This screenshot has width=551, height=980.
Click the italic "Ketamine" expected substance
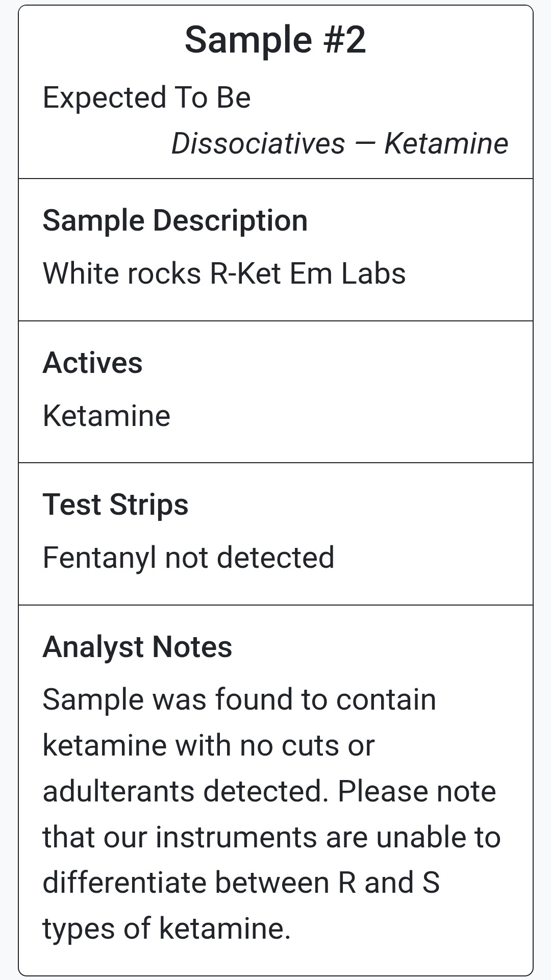(446, 143)
